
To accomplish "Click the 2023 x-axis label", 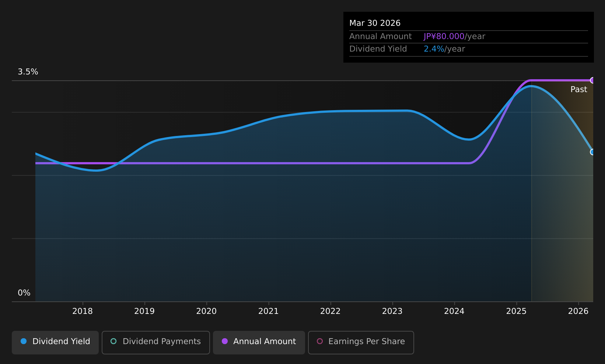I will pos(392,311).
